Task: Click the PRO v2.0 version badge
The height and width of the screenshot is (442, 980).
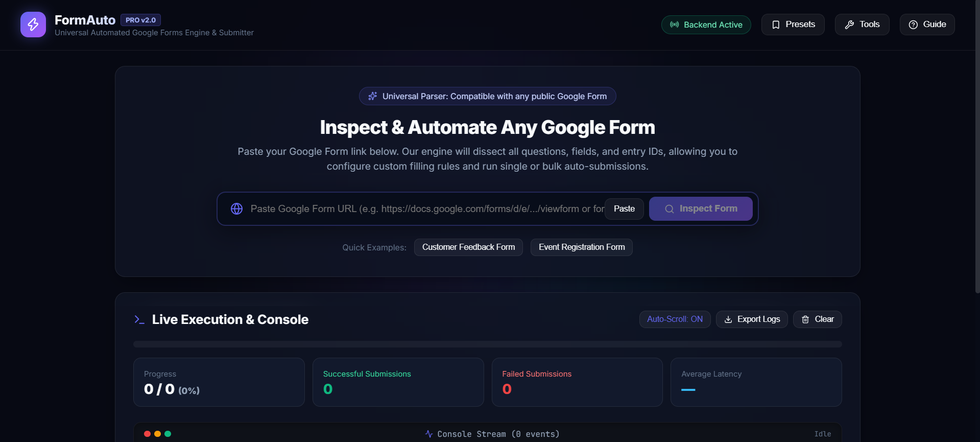Action: point(140,20)
